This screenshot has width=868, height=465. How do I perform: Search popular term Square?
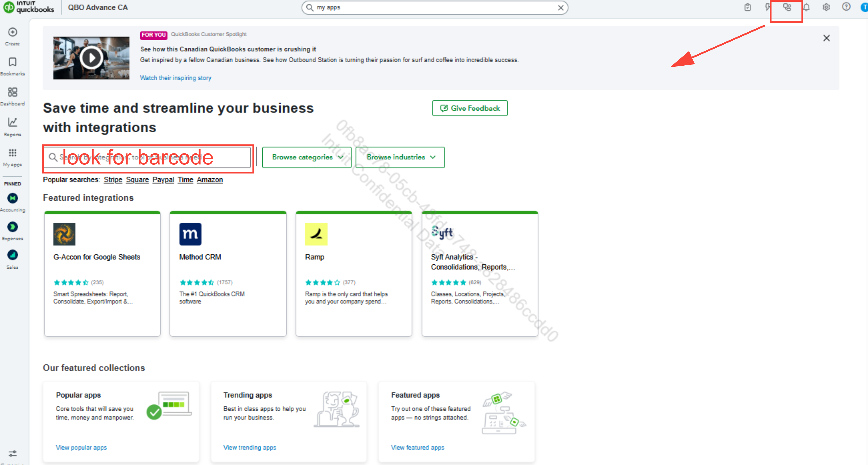pos(137,180)
